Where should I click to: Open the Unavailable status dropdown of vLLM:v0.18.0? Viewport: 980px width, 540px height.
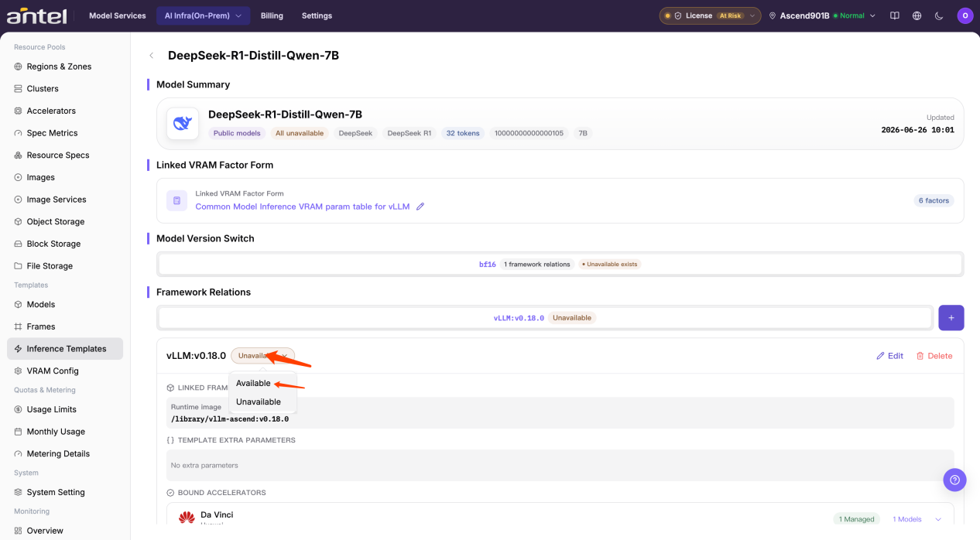click(262, 356)
